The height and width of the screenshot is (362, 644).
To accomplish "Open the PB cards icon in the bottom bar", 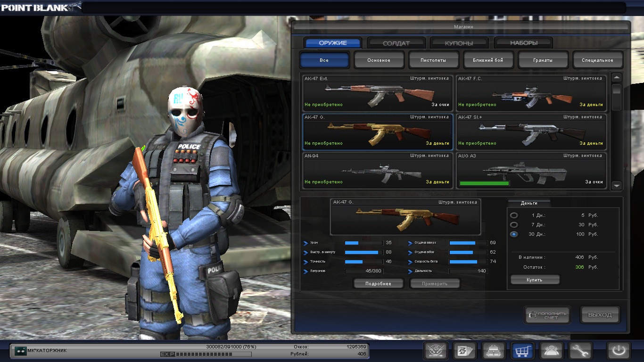I will (465, 351).
